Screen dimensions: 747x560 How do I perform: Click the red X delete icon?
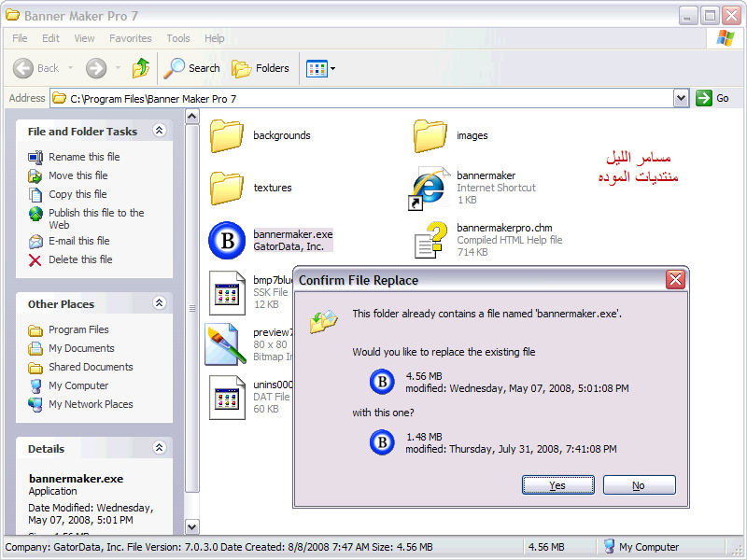35,260
